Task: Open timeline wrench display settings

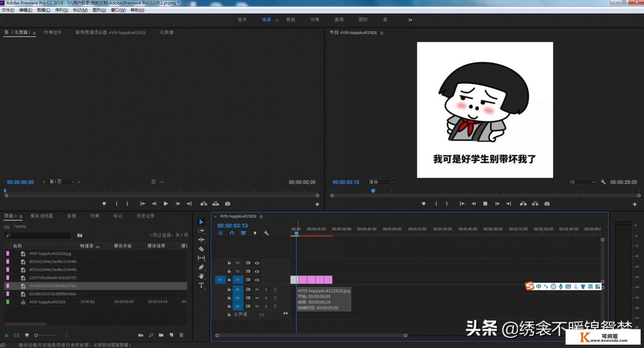Action: pyautogui.click(x=266, y=233)
